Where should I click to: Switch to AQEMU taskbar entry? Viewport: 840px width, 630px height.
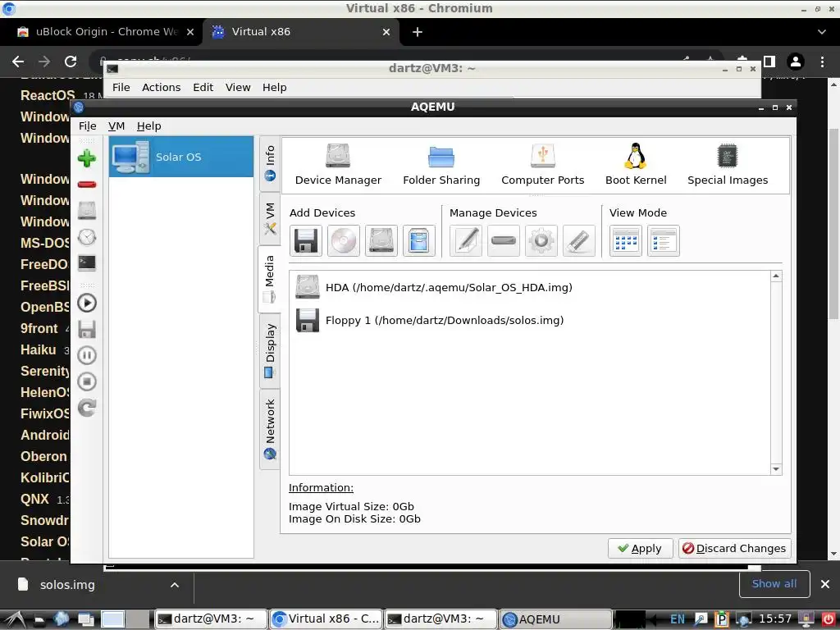(x=555, y=619)
